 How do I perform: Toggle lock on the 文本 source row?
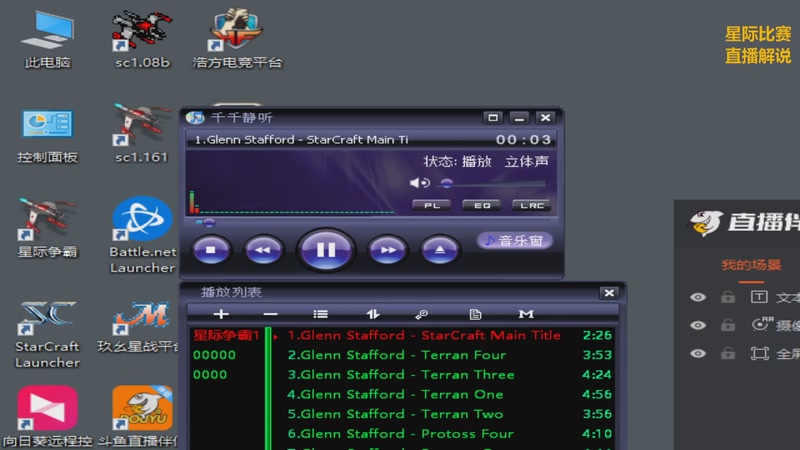728,296
